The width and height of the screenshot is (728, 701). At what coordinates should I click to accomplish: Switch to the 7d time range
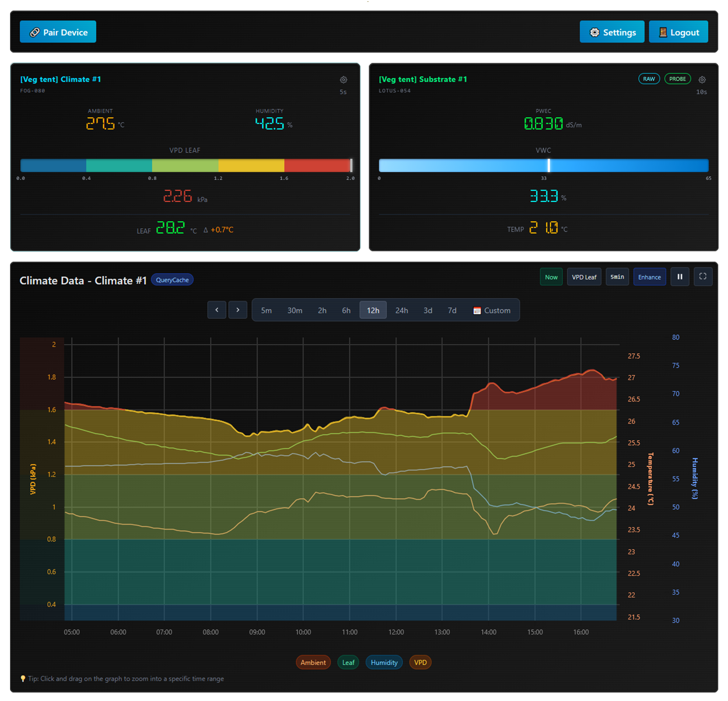point(452,311)
